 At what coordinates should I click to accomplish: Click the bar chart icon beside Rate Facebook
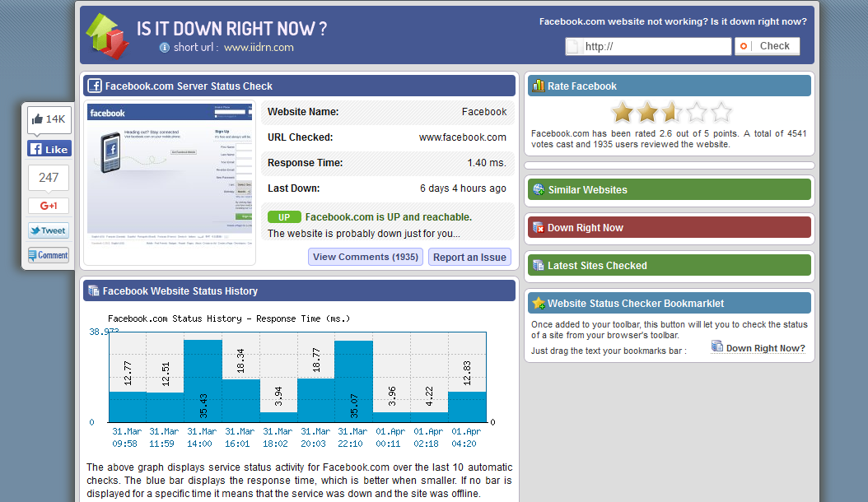538,86
